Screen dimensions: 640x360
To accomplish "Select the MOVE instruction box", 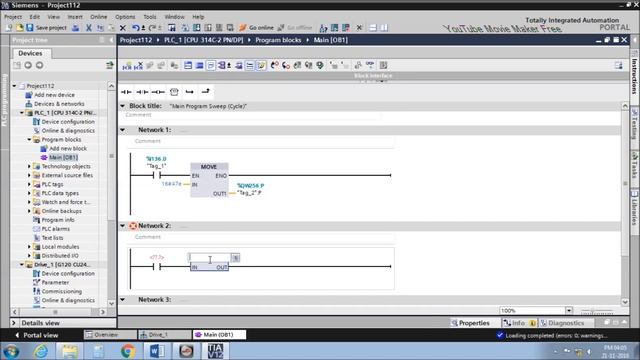I will point(209,180).
